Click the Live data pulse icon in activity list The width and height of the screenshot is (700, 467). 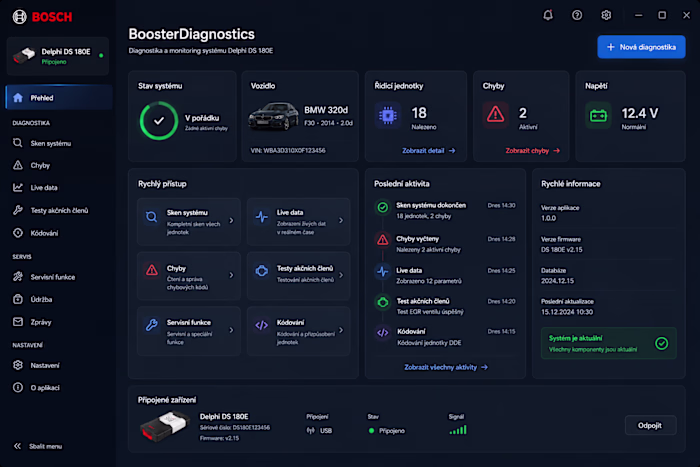(x=383, y=271)
